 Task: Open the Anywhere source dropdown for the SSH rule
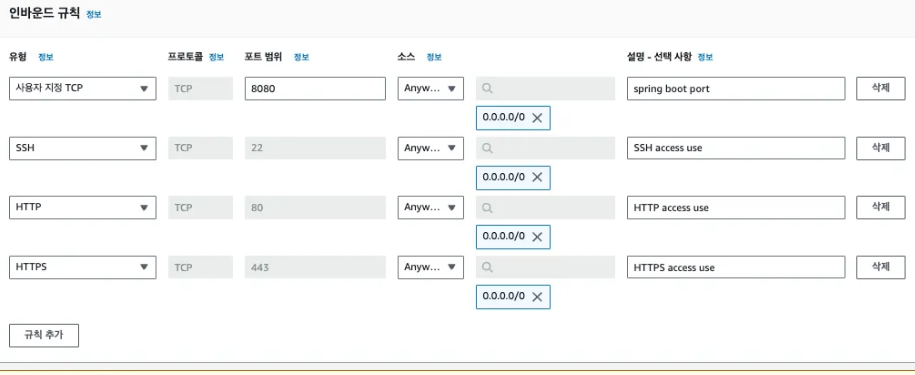(431, 148)
